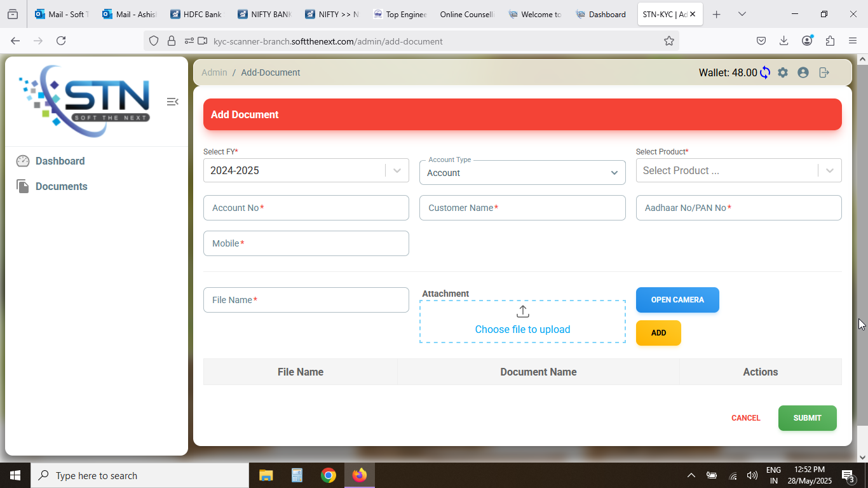The image size is (868, 488).
Task: Open the settings gear in header
Action: [783, 72]
